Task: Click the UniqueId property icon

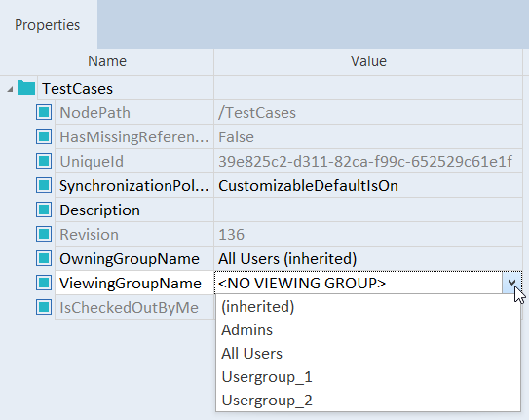Action: pyautogui.click(x=44, y=161)
